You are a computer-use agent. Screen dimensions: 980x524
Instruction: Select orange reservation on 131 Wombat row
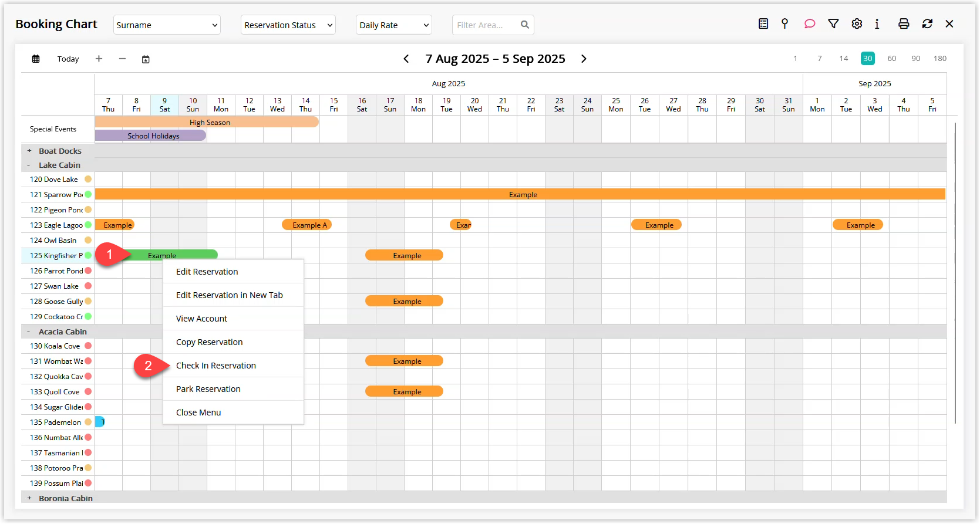click(x=404, y=361)
